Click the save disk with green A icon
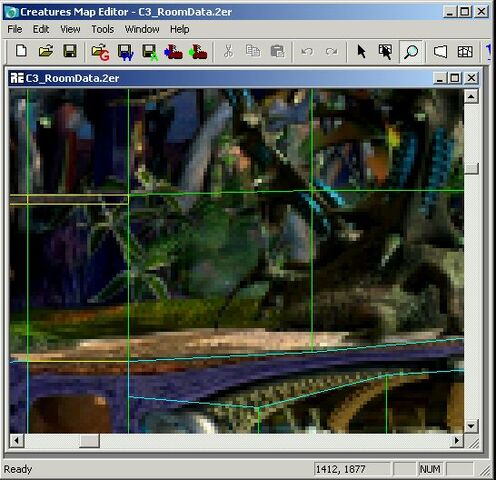The width and height of the screenshot is (496, 480). pos(150,52)
